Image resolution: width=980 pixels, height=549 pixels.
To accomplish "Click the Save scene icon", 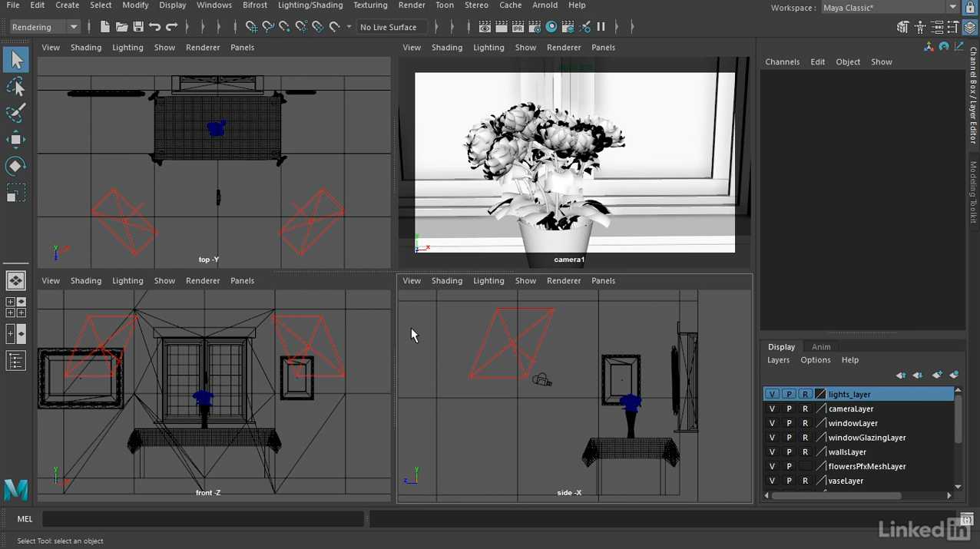I will click(138, 27).
